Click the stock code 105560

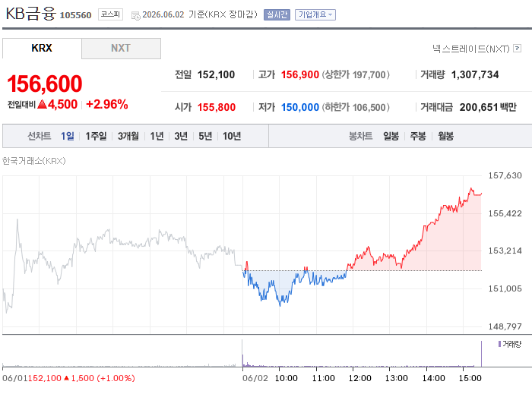[76, 15]
